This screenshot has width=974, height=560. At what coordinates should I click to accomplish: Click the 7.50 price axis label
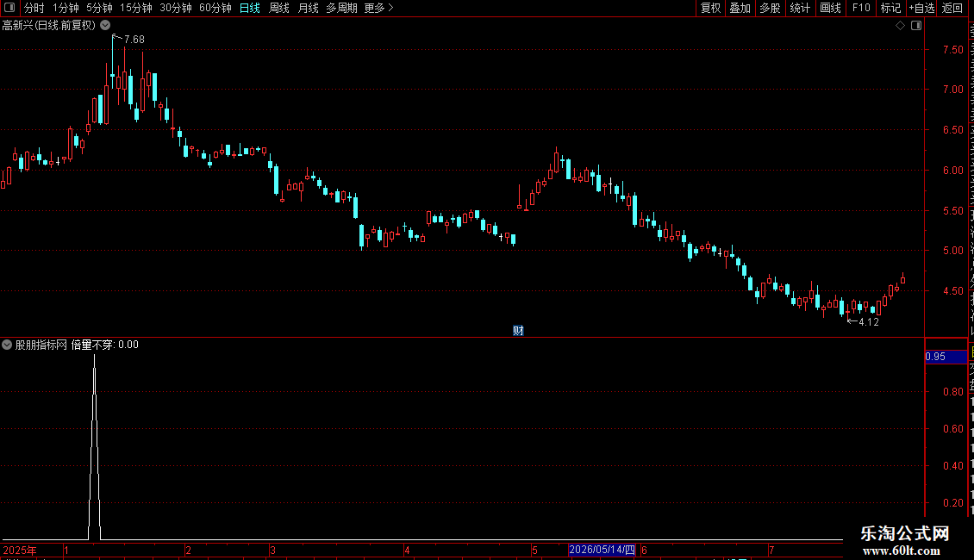coord(952,50)
